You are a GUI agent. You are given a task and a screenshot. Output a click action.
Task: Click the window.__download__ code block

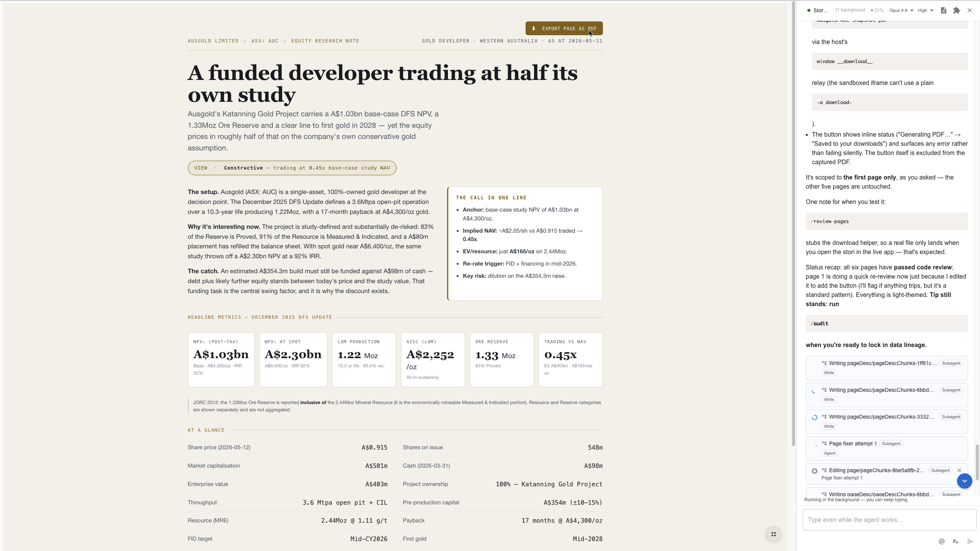(x=890, y=61)
